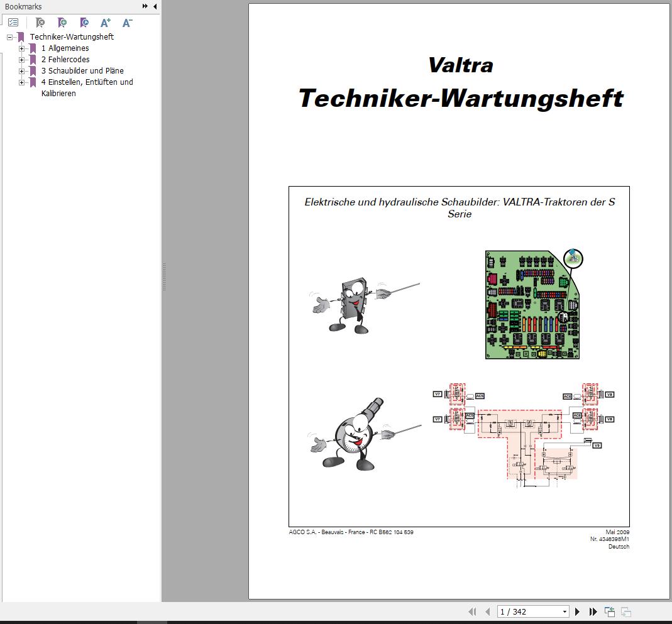
Task: Expand the 4 Einstellen, Entlüften bookmark
Action: click(x=21, y=82)
